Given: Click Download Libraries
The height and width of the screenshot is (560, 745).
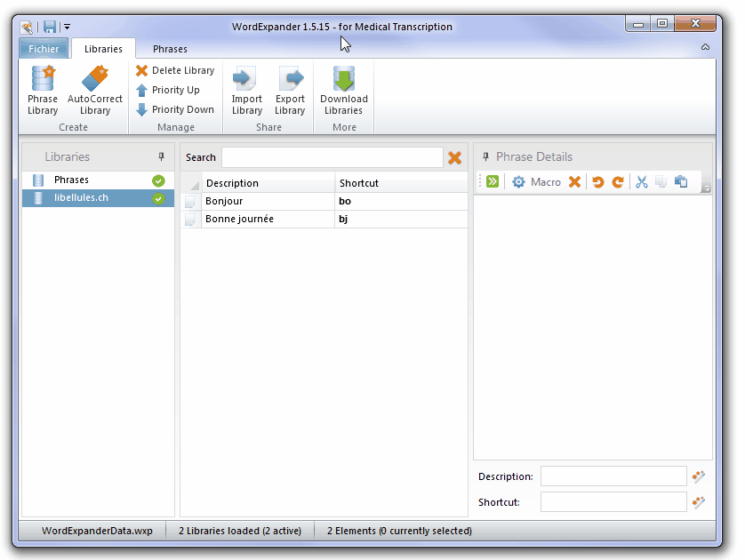Looking at the screenshot, I should pos(344,91).
